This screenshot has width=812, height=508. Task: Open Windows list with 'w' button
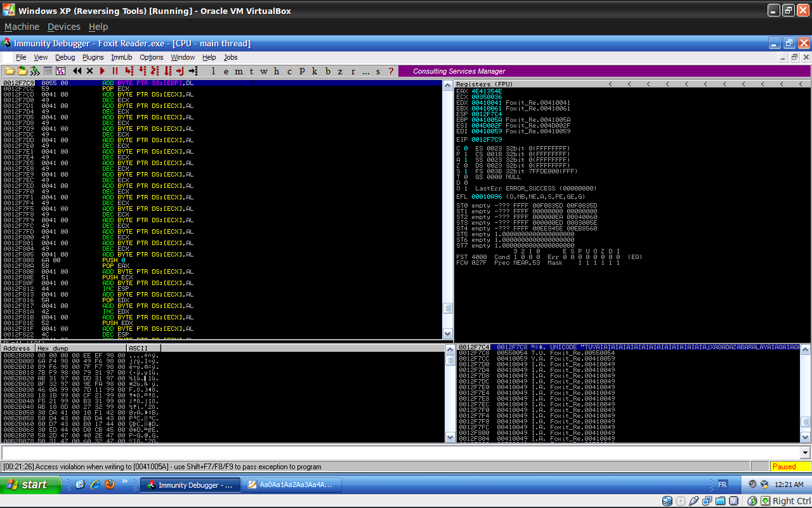(x=264, y=71)
